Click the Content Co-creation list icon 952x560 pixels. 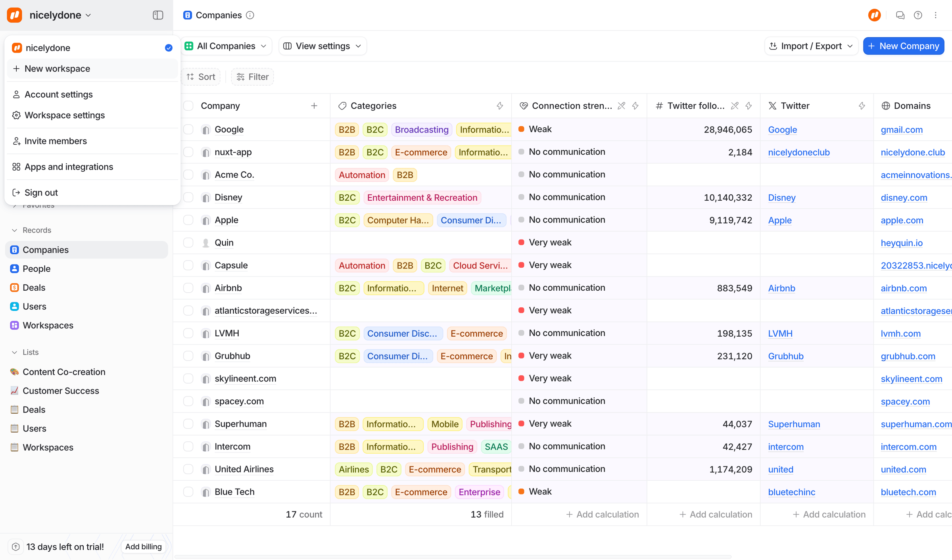pos(15,372)
